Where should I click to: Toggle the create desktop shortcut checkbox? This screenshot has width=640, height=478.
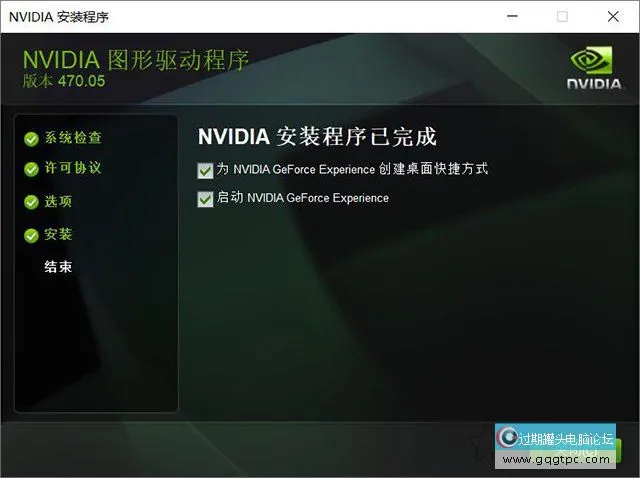(205, 171)
